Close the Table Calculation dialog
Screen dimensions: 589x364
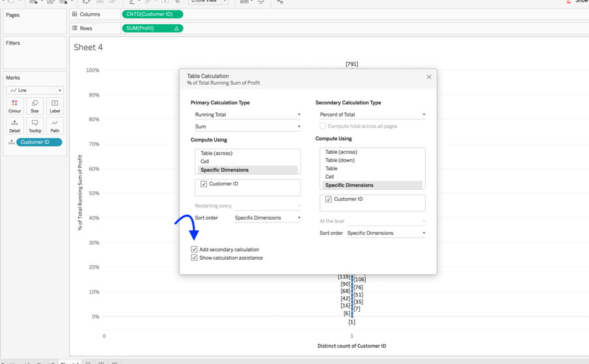point(429,76)
